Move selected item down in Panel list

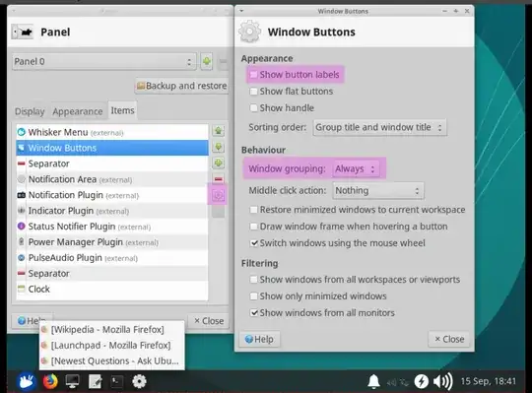coord(218,147)
